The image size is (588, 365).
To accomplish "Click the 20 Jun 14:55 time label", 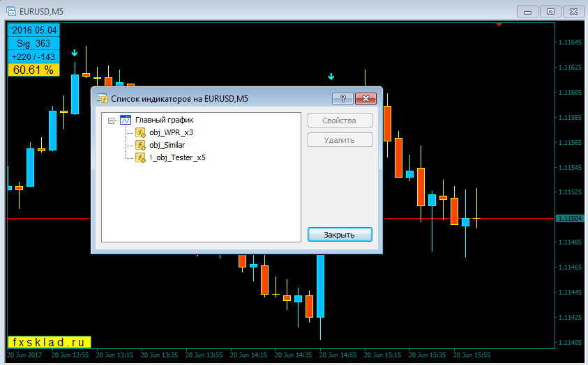I will tap(338, 355).
